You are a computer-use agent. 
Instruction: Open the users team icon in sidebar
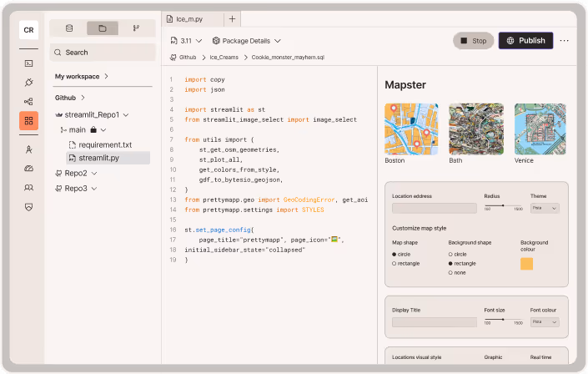28,187
